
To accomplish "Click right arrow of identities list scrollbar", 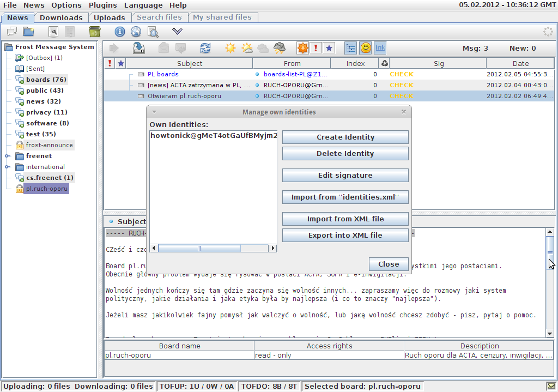I will click(x=272, y=248).
